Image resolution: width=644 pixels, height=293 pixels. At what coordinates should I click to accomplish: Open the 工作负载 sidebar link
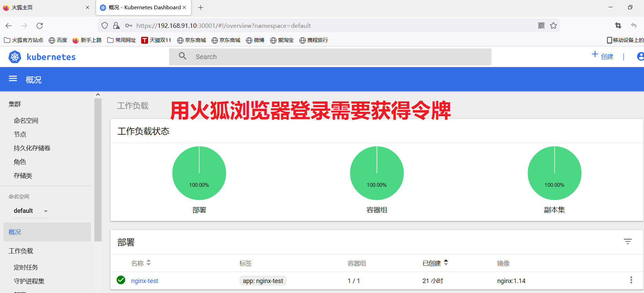21,251
